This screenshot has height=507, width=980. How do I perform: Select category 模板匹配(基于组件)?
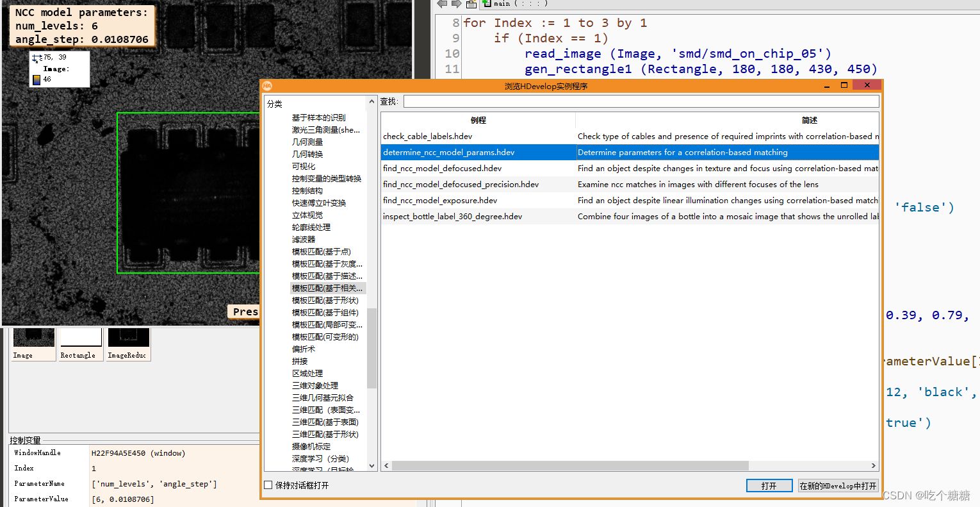coord(325,312)
